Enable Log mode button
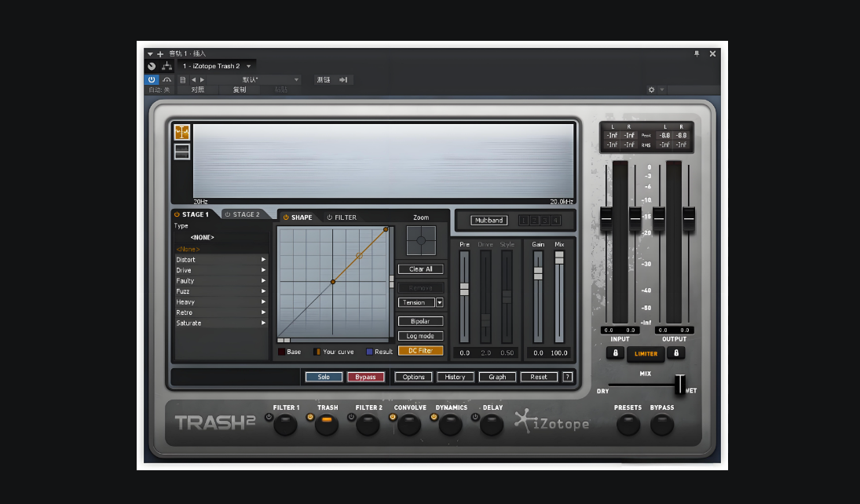 click(x=421, y=336)
